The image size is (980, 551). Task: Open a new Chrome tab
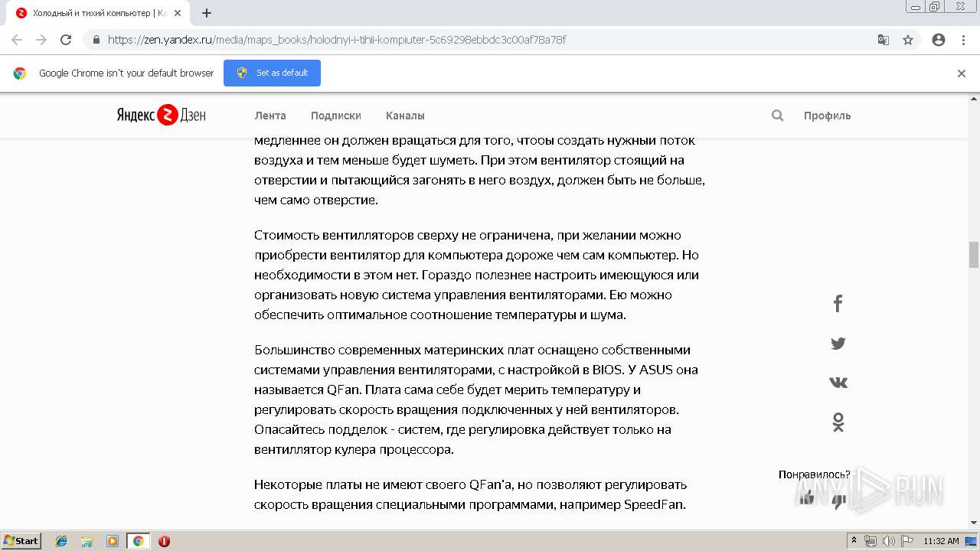207,13
